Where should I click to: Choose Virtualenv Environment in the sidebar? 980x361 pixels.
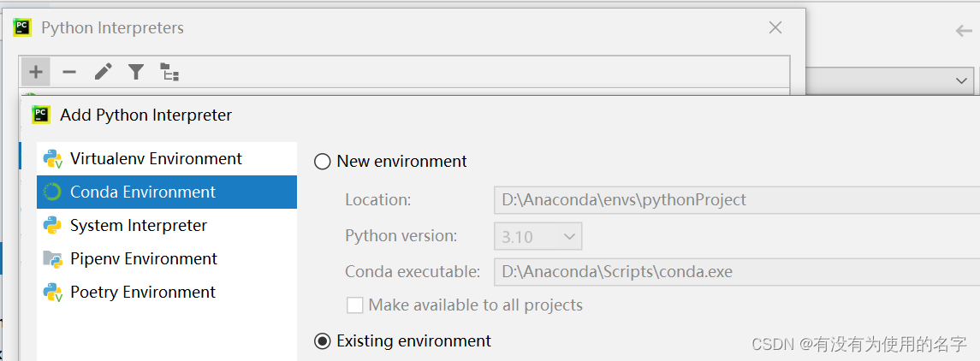(156, 159)
